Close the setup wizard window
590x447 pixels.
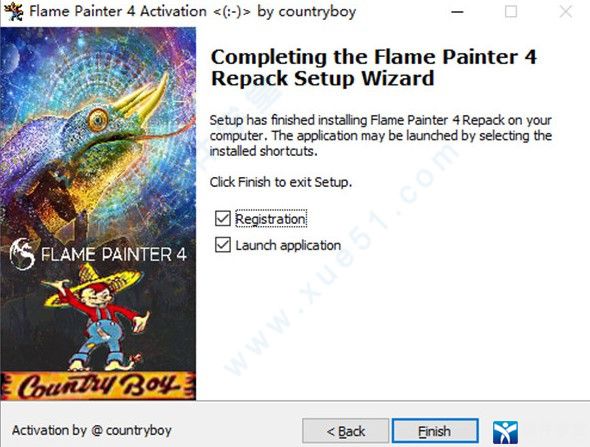pyautogui.click(x=566, y=12)
